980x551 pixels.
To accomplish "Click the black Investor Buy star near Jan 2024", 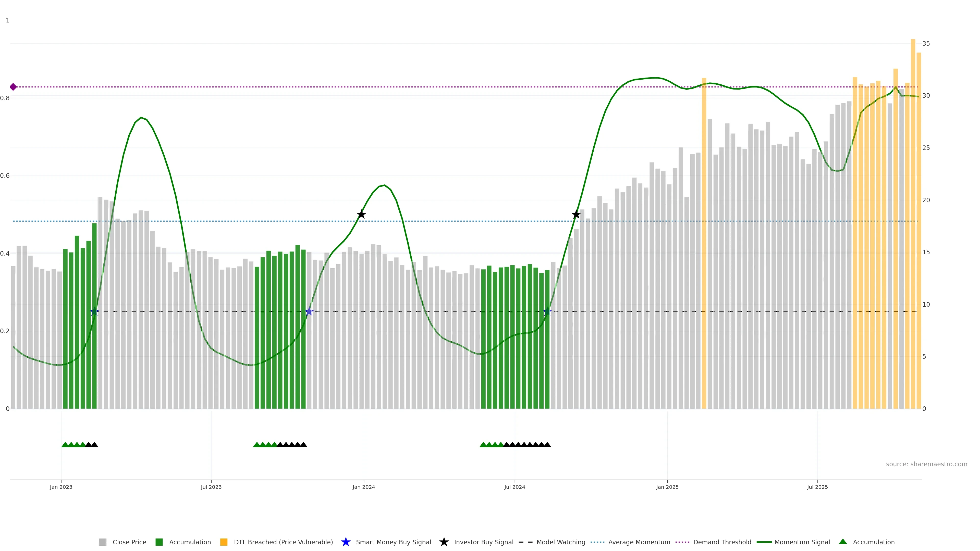I will tap(361, 215).
